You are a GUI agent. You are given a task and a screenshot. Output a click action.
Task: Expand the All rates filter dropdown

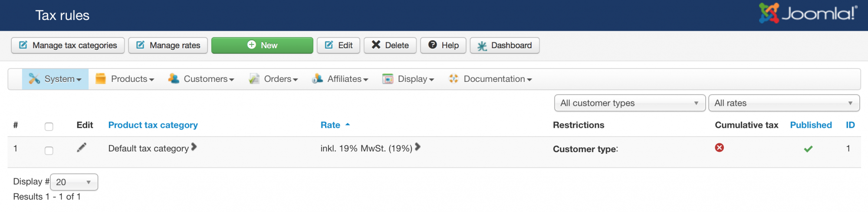783,103
